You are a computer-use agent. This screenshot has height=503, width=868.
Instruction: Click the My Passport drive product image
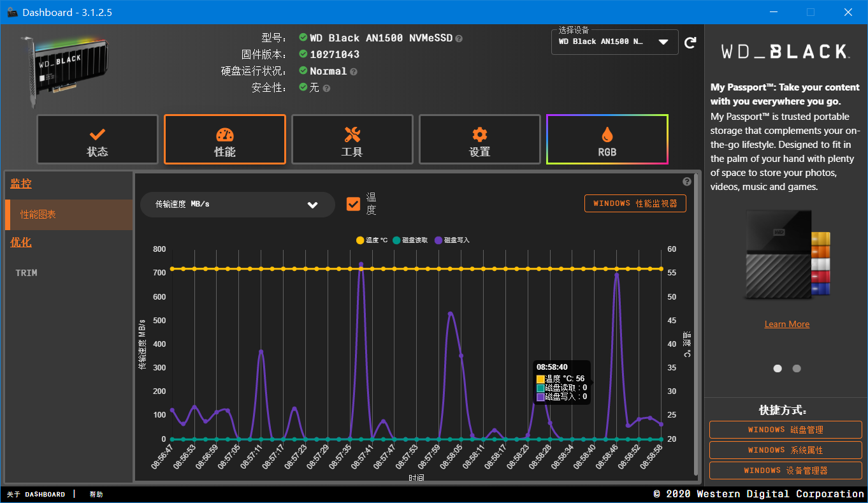pyautogui.click(x=788, y=255)
